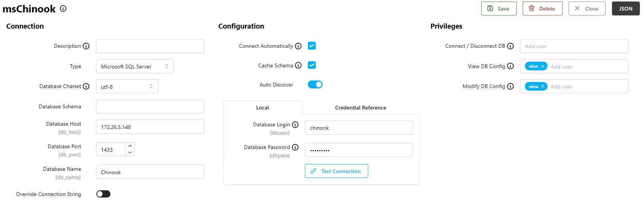Click the Database Password info icon

295,147
